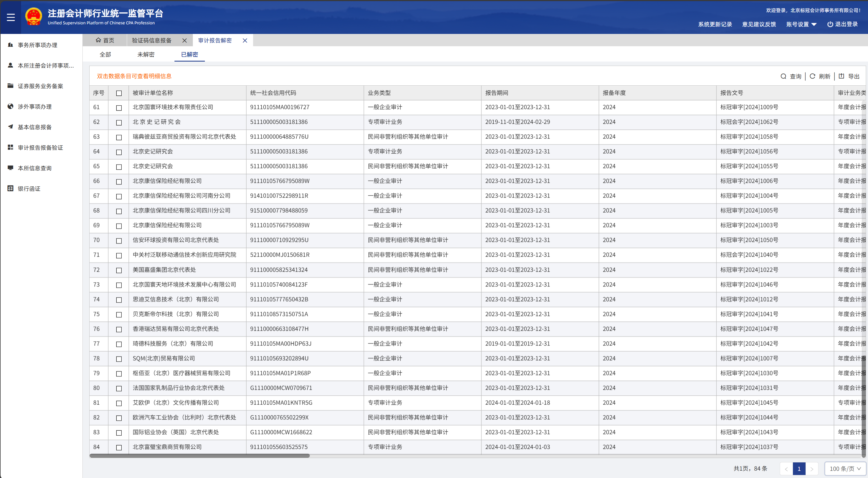Click the 查询 search icon

coord(783,76)
